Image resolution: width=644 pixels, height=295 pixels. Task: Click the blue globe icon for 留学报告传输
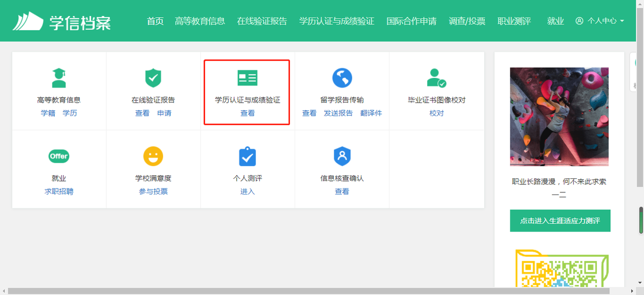coord(342,78)
